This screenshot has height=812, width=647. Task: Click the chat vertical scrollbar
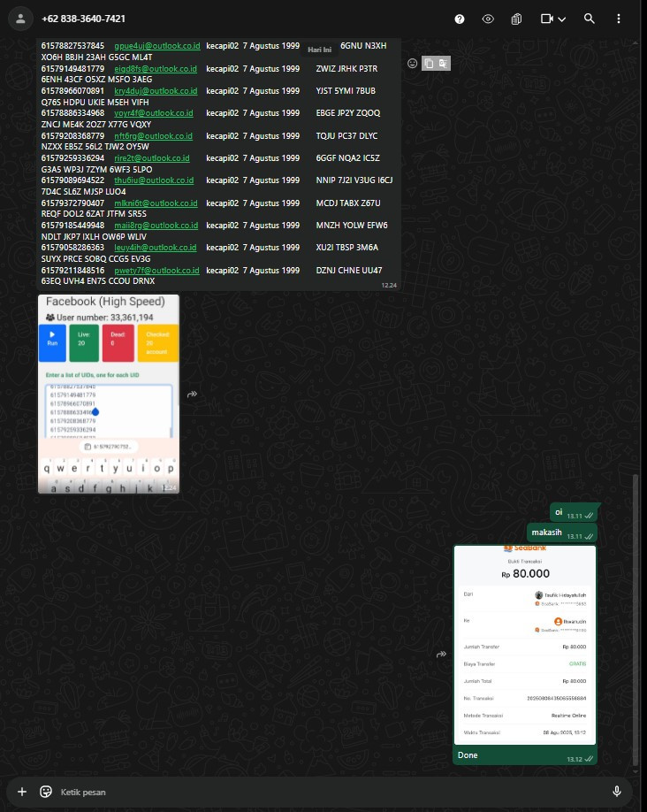[636, 620]
